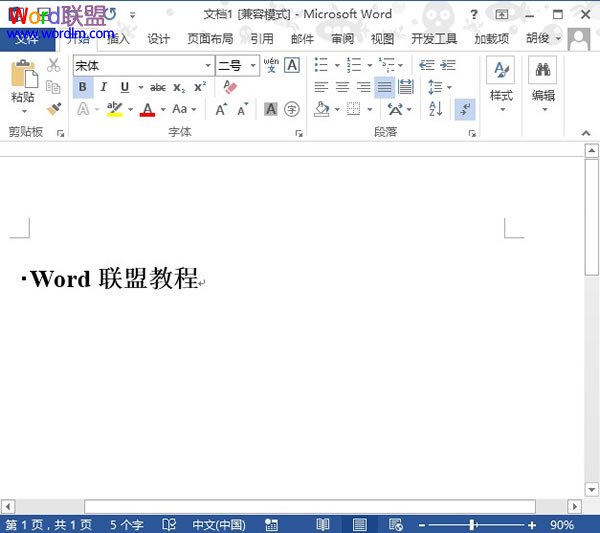Viewport: 600px width, 533px height.
Task: Open the 开发工具 Developer tab
Action: 434,39
